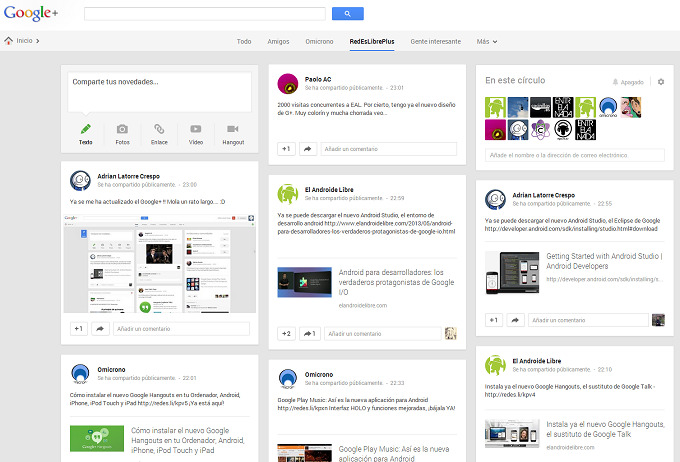Click the purple atom C member avatar
The height and width of the screenshot is (462, 680).
(540, 130)
